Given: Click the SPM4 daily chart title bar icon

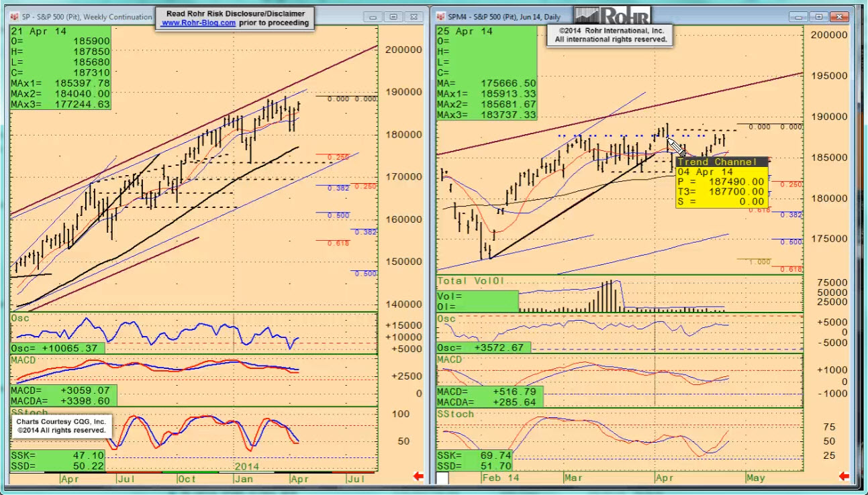Looking at the screenshot, I should 441,17.
